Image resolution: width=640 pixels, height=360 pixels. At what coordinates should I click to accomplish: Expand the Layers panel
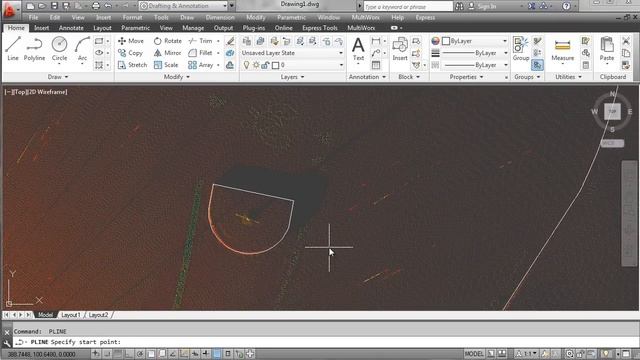pos(292,77)
